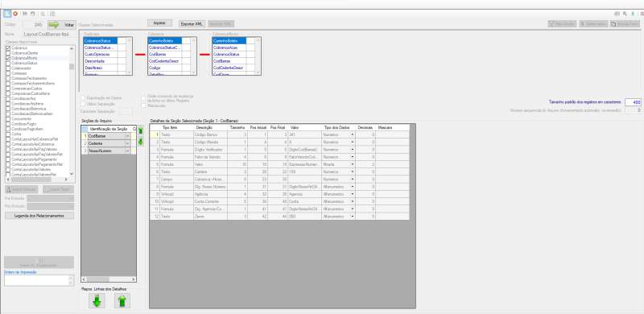
Task: Click the vertical scrollbar of the classes list
Action: tap(72, 111)
